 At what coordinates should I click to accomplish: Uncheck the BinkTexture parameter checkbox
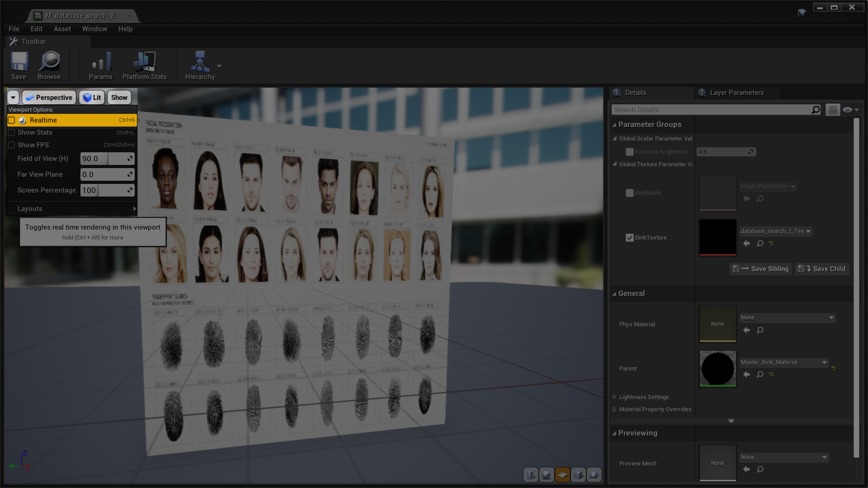coord(629,238)
